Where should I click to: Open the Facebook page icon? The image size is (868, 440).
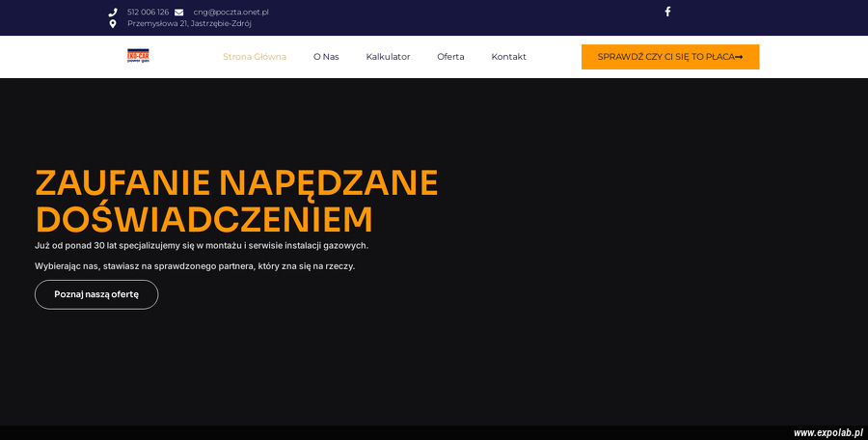[x=667, y=12]
